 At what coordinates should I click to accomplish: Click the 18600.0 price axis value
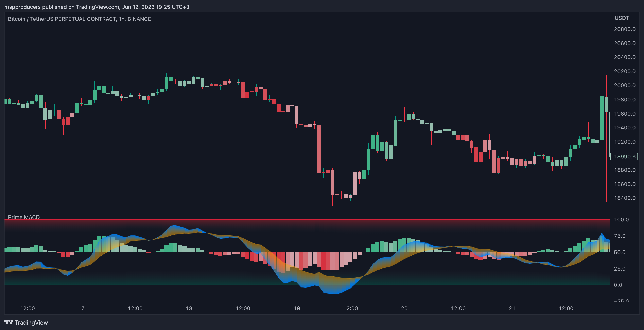point(625,184)
